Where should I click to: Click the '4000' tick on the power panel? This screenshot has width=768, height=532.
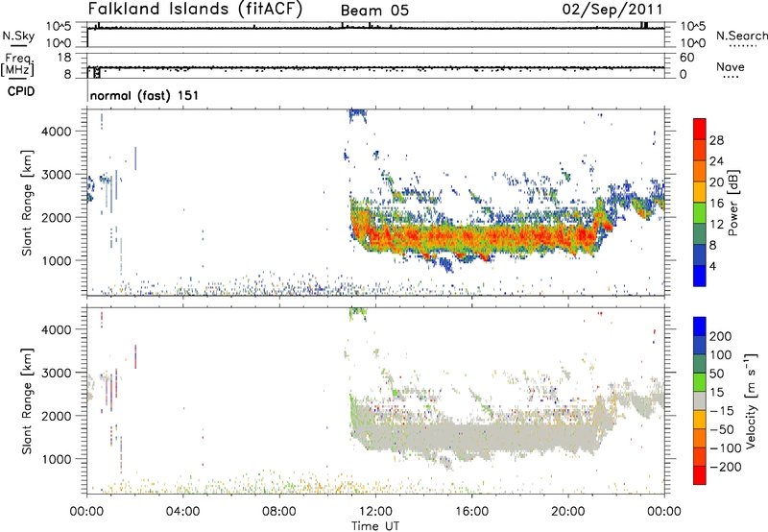[x=57, y=132]
